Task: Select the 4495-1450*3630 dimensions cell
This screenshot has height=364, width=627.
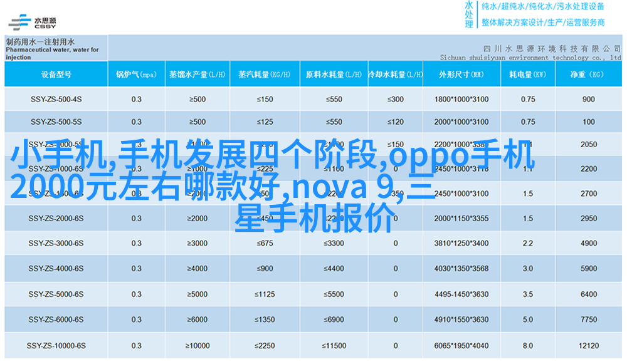Action: tap(461, 294)
